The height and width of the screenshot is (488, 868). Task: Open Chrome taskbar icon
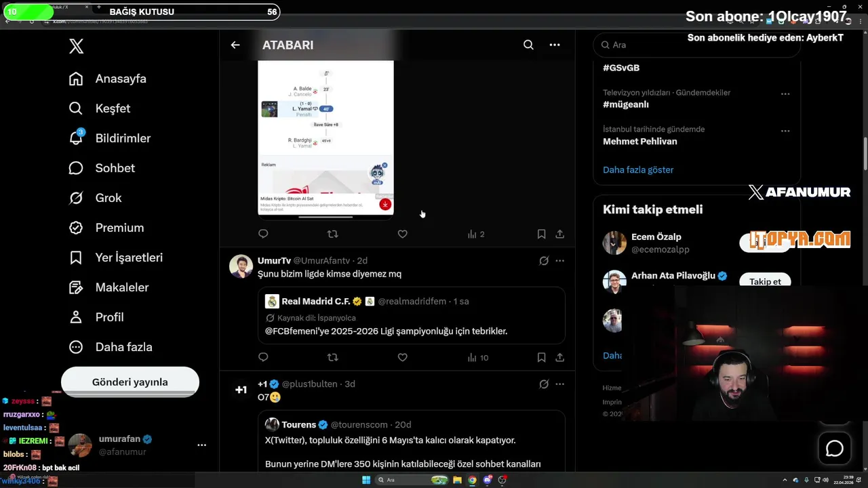[x=473, y=480]
